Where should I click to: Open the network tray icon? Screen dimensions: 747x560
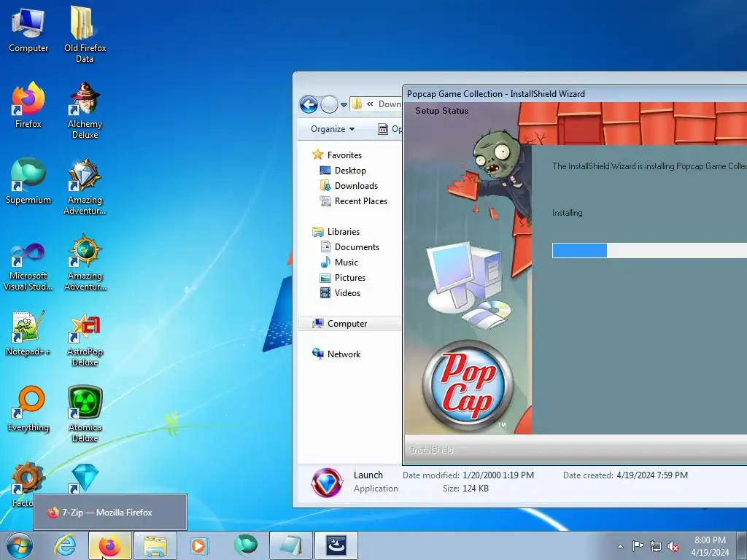click(x=656, y=546)
